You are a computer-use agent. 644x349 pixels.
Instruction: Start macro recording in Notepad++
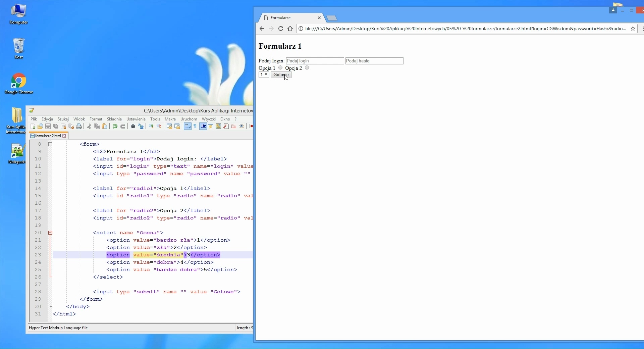pos(251,127)
